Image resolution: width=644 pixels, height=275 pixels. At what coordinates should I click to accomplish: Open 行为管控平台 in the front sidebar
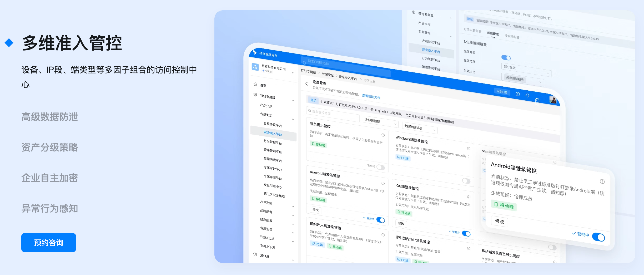(x=273, y=142)
